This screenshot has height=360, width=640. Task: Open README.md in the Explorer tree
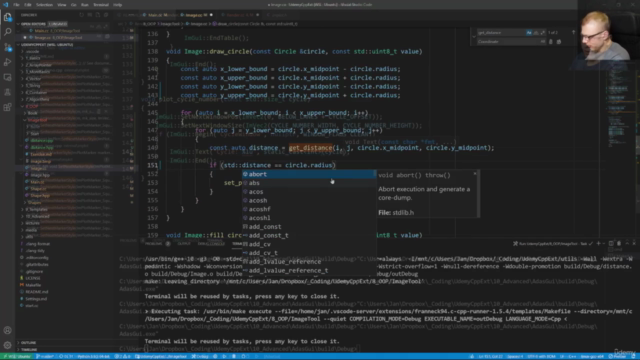tap(36, 292)
